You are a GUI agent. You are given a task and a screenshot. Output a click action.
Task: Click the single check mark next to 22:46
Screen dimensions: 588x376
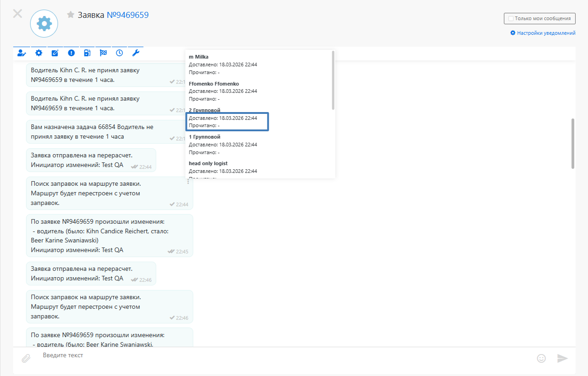click(172, 318)
